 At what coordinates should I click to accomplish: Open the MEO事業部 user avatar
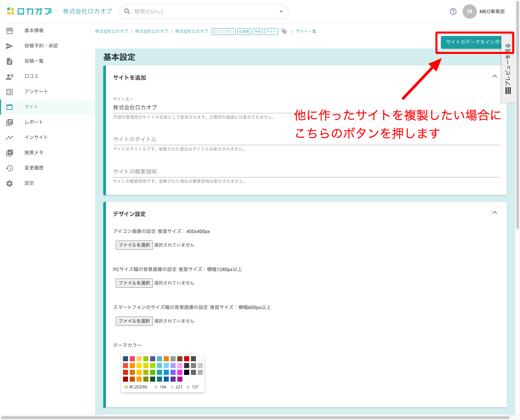point(469,12)
